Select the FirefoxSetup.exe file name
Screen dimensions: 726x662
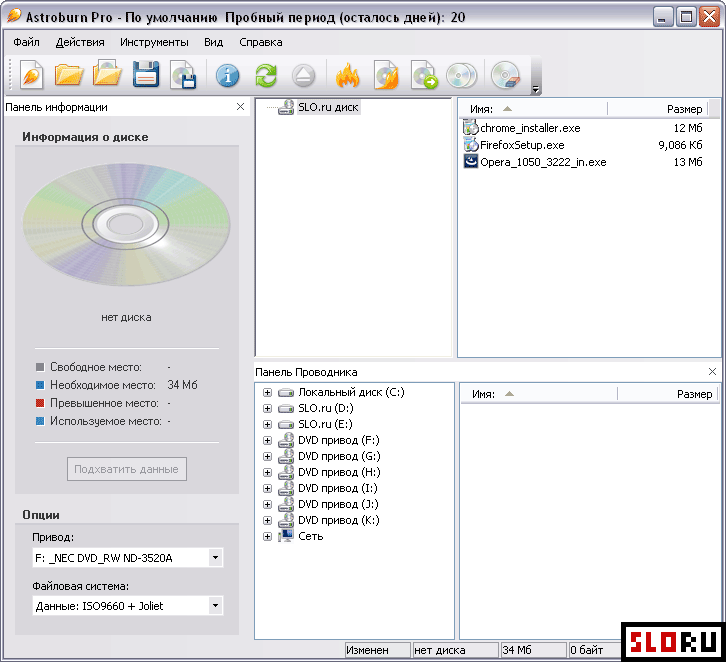[522, 145]
